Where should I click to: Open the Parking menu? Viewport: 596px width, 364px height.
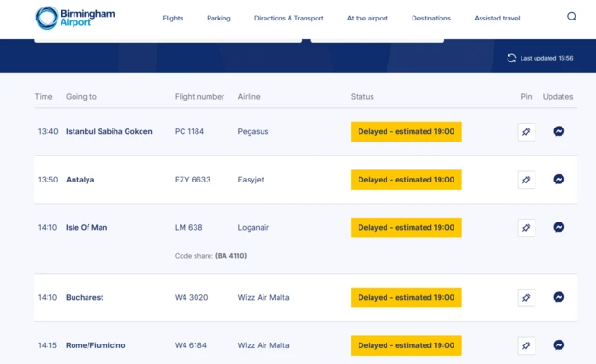pyautogui.click(x=219, y=18)
